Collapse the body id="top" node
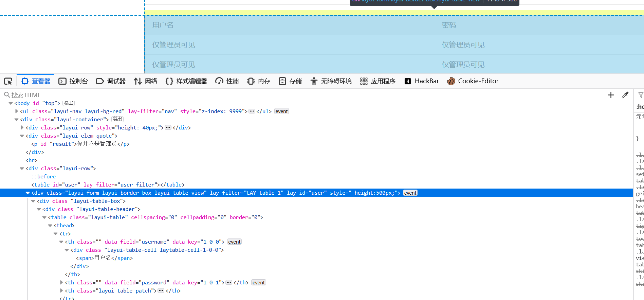The width and height of the screenshot is (644, 300). click(11, 103)
